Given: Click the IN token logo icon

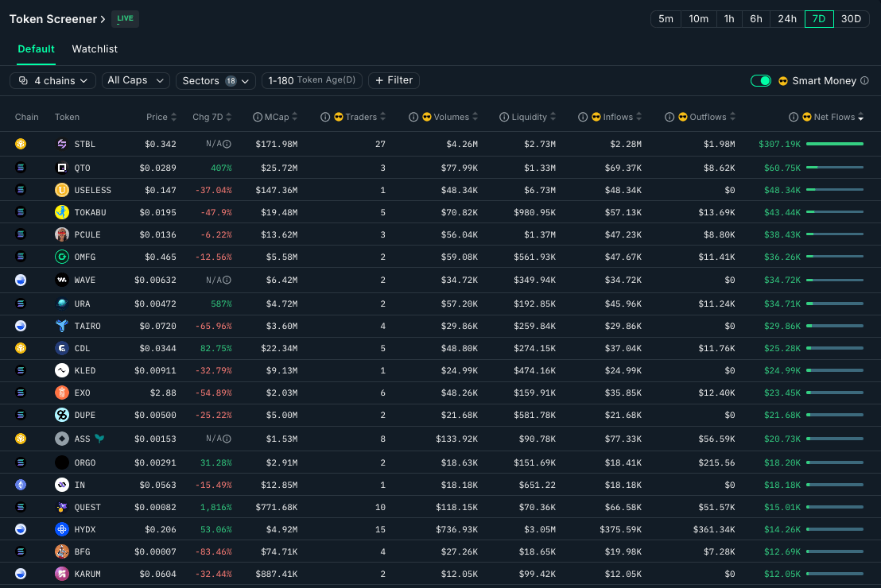Looking at the screenshot, I should 62,485.
